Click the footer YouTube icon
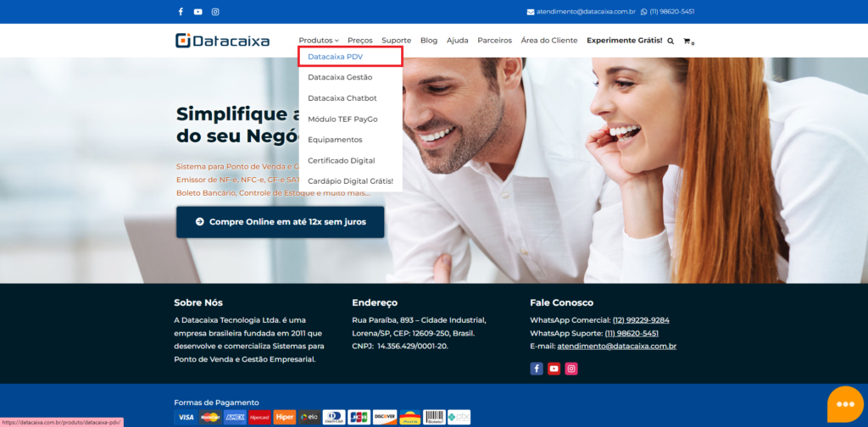The image size is (868, 427). tap(554, 369)
